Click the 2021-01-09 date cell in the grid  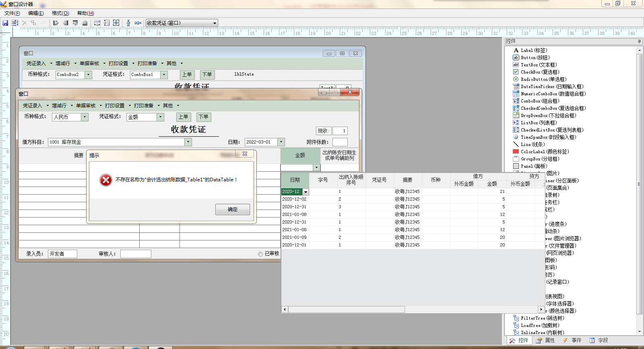(295, 238)
